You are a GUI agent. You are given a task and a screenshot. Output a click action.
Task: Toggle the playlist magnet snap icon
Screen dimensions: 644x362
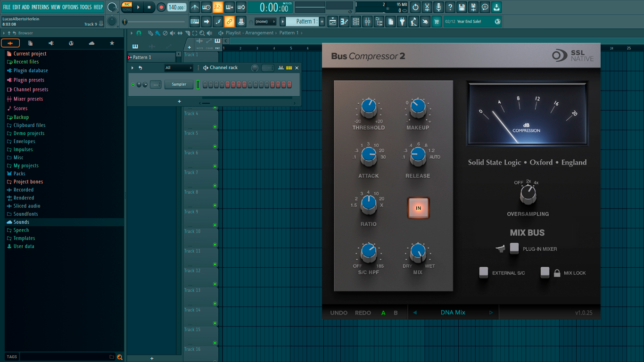click(139, 33)
